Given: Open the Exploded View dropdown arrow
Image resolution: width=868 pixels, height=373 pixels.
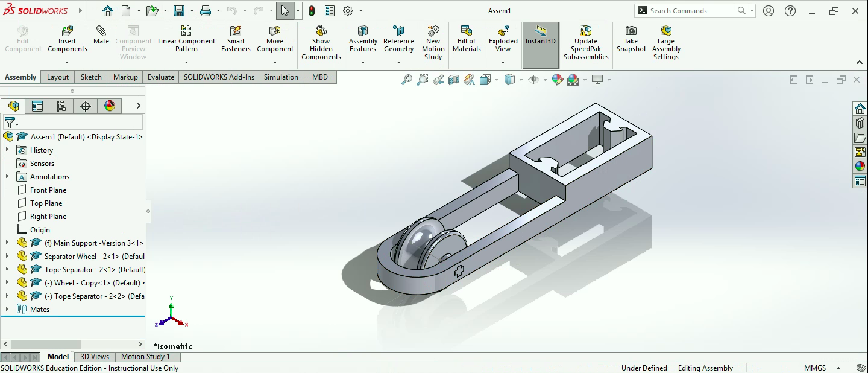Looking at the screenshot, I should pos(503,62).
